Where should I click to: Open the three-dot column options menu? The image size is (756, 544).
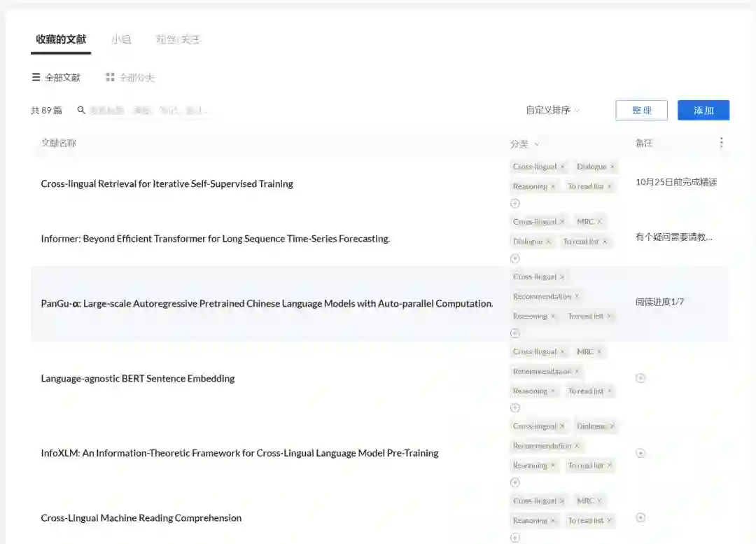(721, 143)
